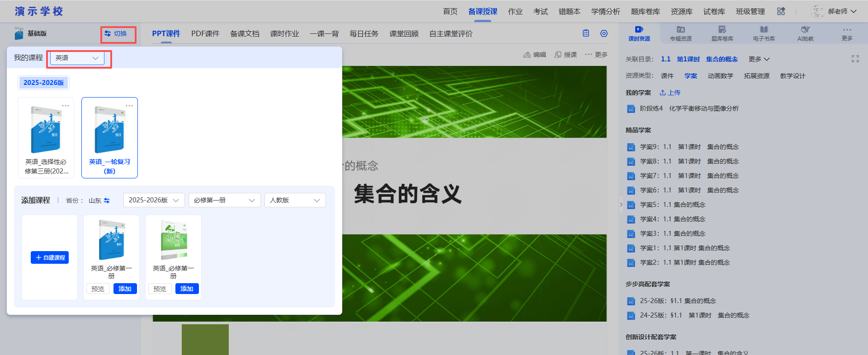Image resolution: width=868 pixels, height=355 pixels.
Task: Switch to the 课时作业 tab
Action: point(284,33)
